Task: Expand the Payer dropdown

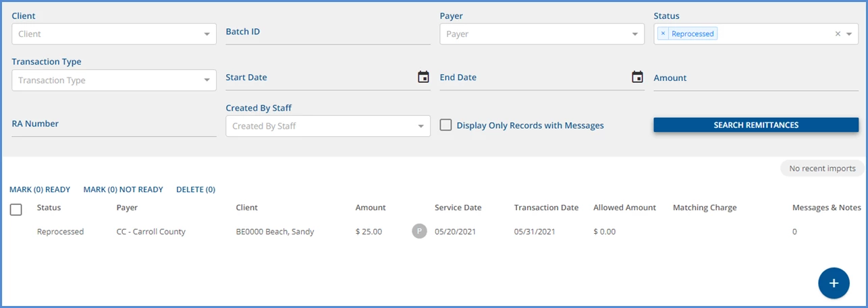Action: tap(635, 34)
